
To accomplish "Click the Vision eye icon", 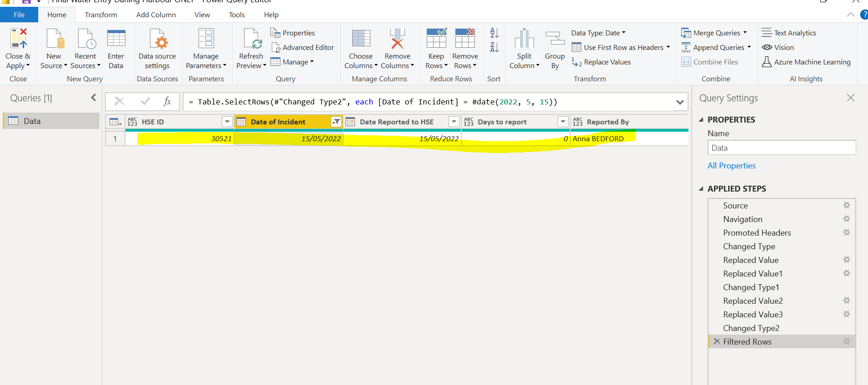I will click(767, 47).
